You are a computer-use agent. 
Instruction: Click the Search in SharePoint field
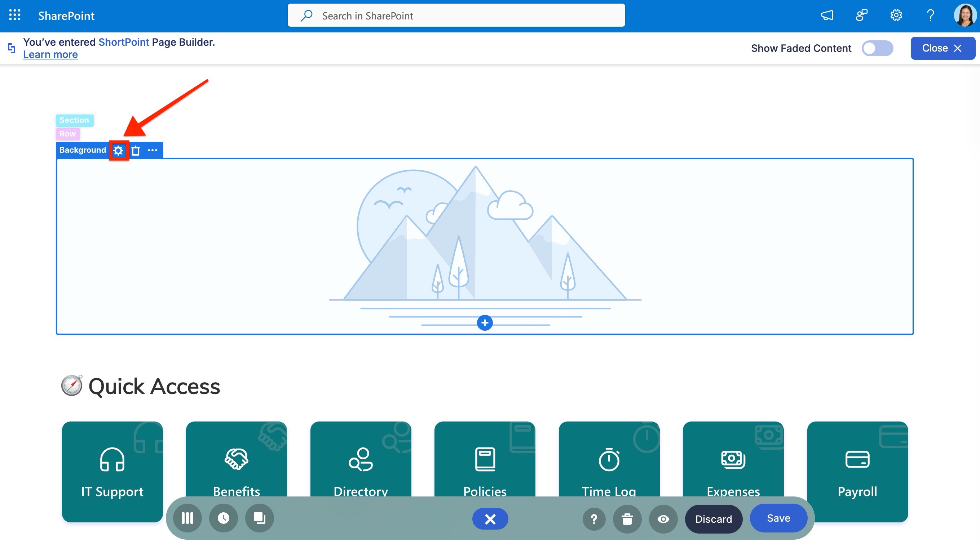[x=456, y=15]
